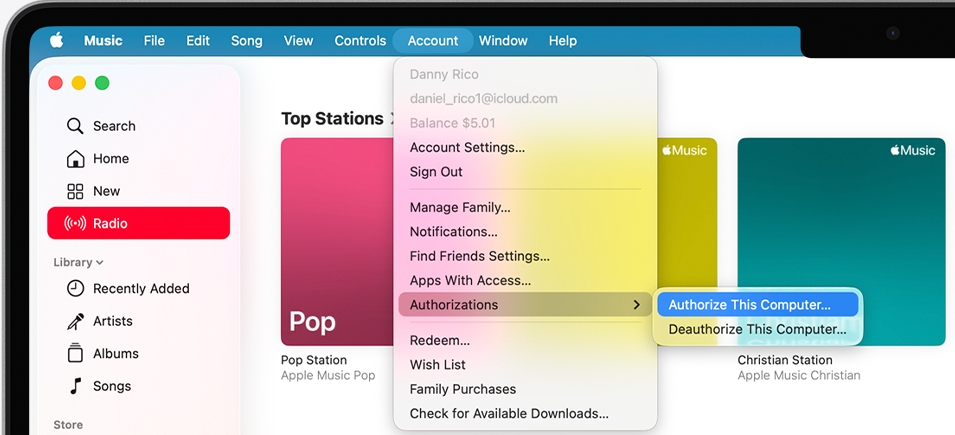Click the Apple Music Christian subtitle
The width and height of the screenshot is (955, 435).
point(799,375)
